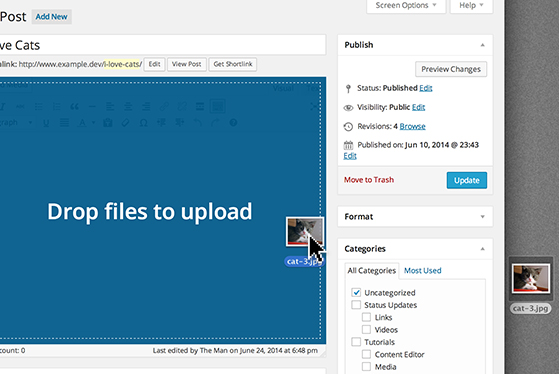Underline text using the U icon

point(46,123)
